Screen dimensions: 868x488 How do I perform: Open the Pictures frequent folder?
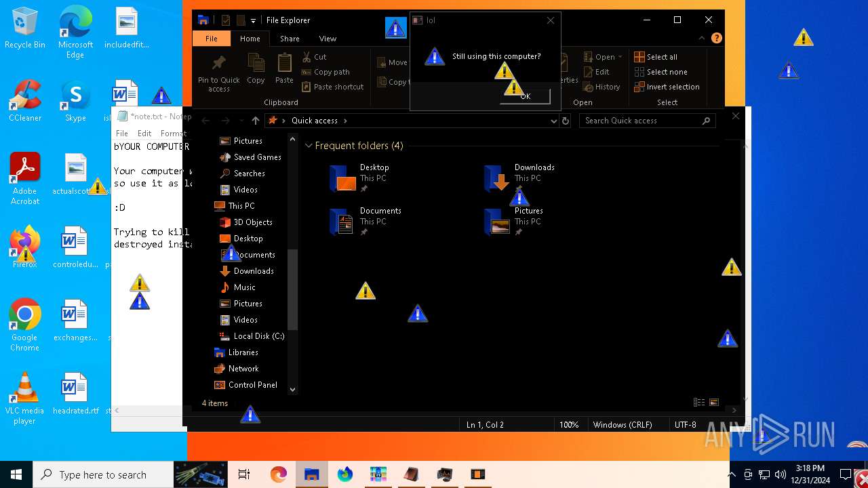click(x=513, y=222)
